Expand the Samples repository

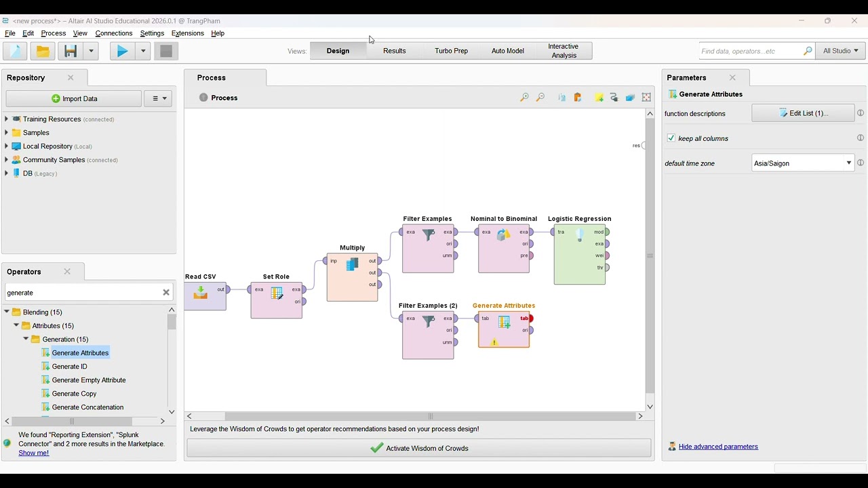pos(7,133)
